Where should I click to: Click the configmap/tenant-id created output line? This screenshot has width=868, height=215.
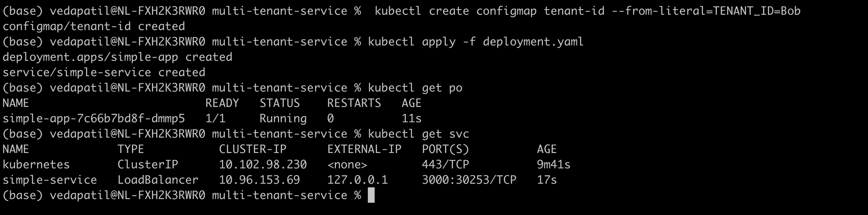94,26
